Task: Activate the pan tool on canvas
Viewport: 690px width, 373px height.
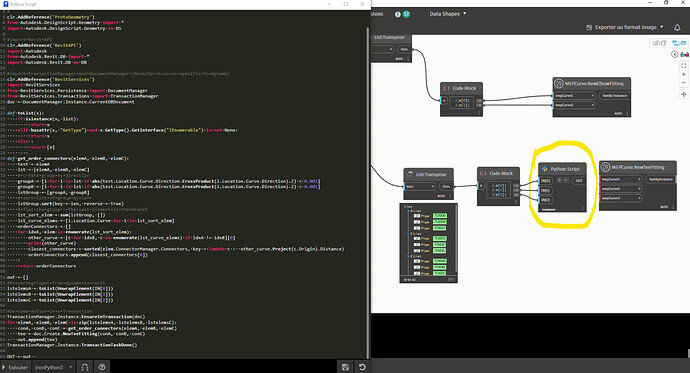Action: pos(683,94)
